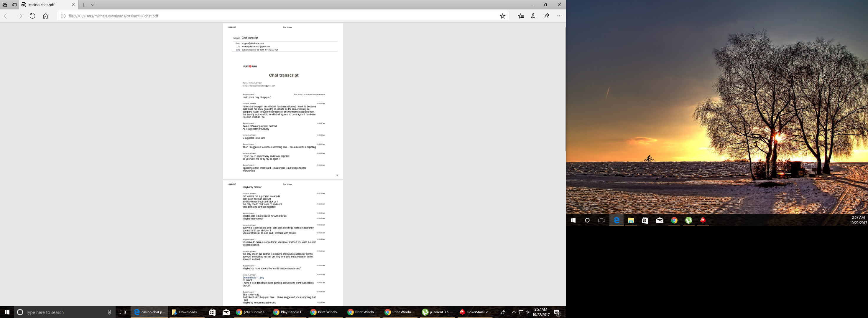Open main taskbar clock showing 2:57 AM
The image size is (868, 318).
[x=541, y=312]
